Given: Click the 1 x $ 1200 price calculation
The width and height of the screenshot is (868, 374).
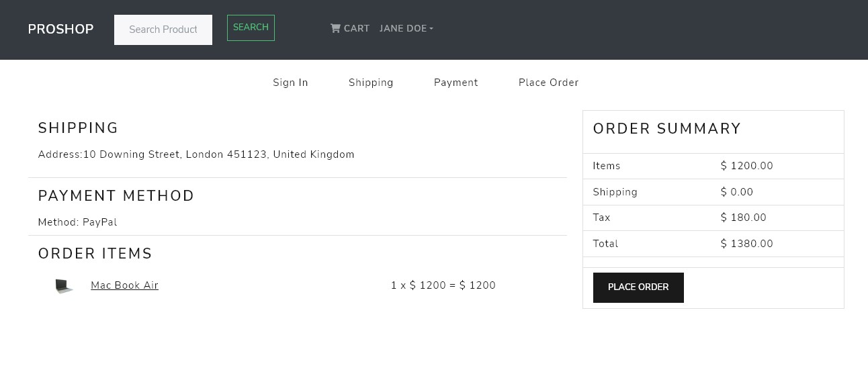Looking at the screenshot, I should tap(443, 285).
